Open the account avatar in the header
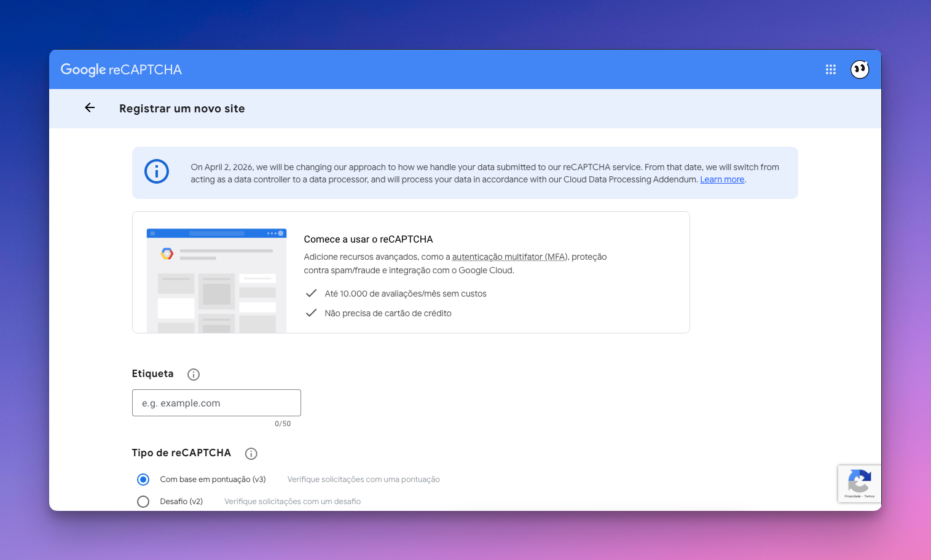The height and width of the screenshot is (560, 931). [x=859, y=69]
